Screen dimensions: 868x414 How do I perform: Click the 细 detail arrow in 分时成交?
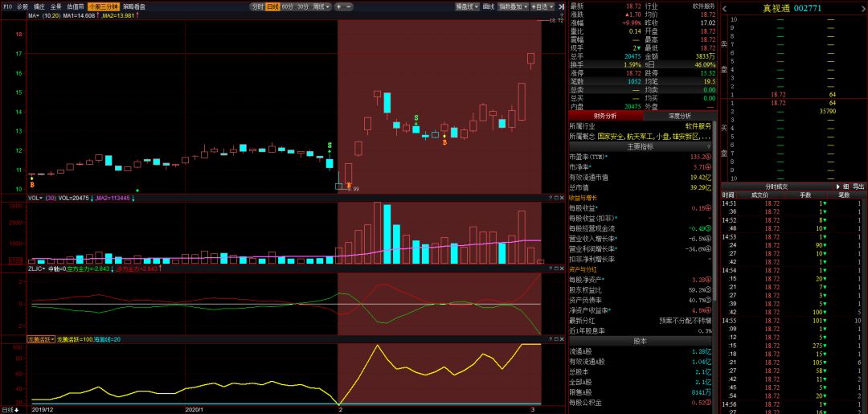click(838, 187)
